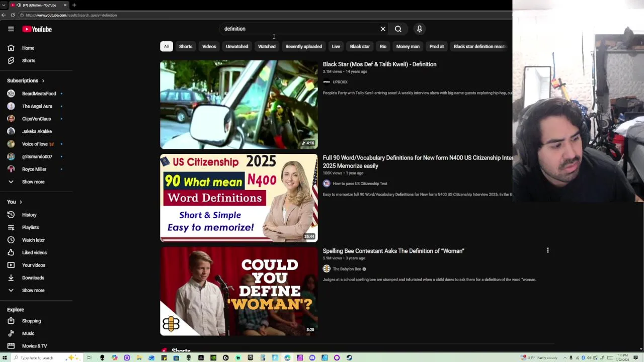Click the UPROXX channel avatar

327,82
